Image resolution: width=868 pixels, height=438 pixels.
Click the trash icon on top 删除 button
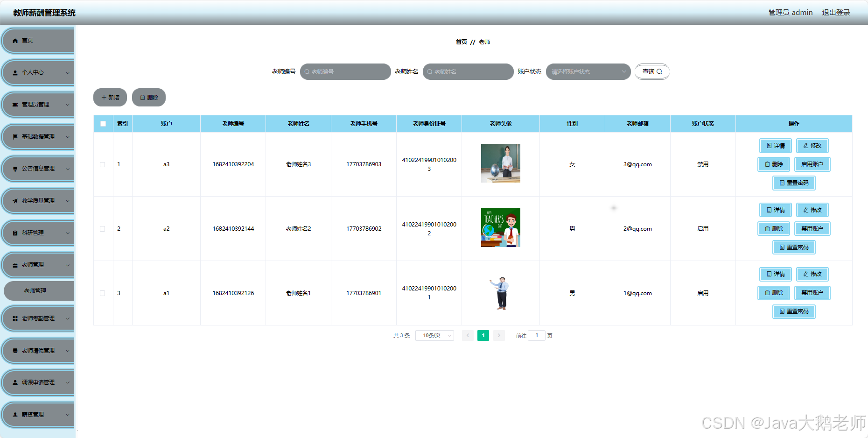(142, 98)
